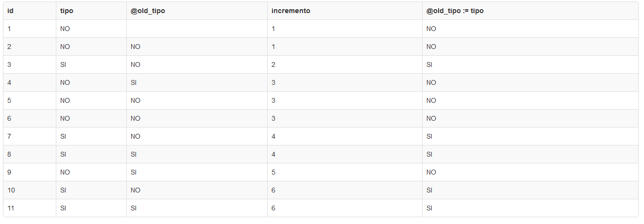Click the incremento cell '2' in row 3
The width and height of the screenshot is (644, 224).
pos(345,64)
